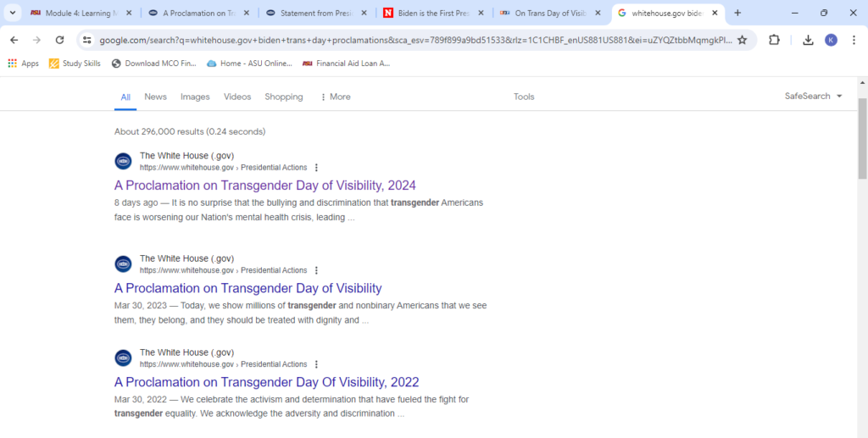Close the whitehouse.gov biden search tab
Image resolution: width=868 pixels, height=438 pixels.
(715, 13)
